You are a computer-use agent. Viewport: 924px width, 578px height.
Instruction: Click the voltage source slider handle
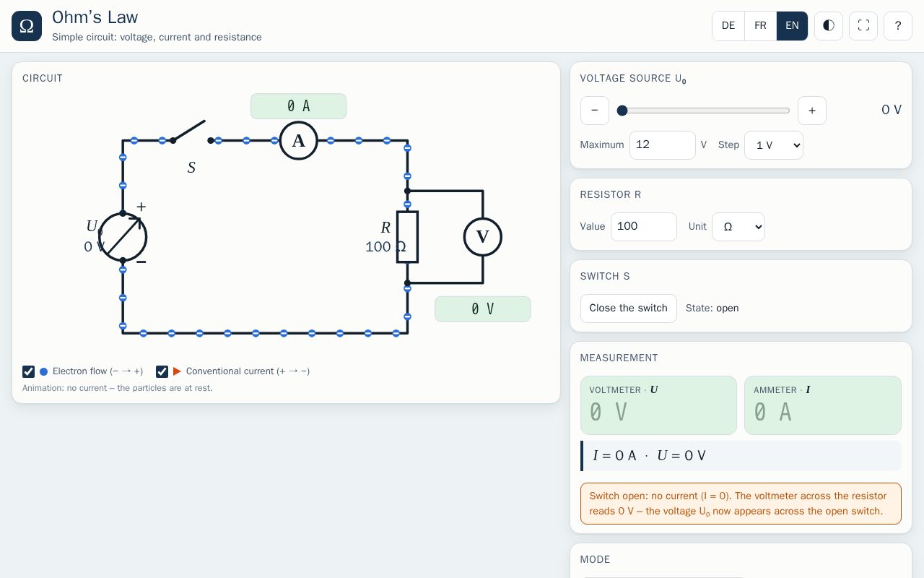pyautogui.click(x=622, y=111)
